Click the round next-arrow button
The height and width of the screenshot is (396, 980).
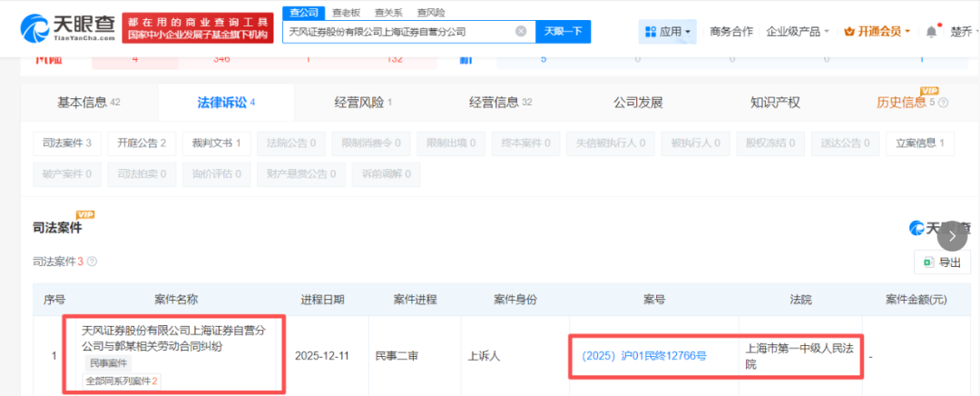pos(952,236)
